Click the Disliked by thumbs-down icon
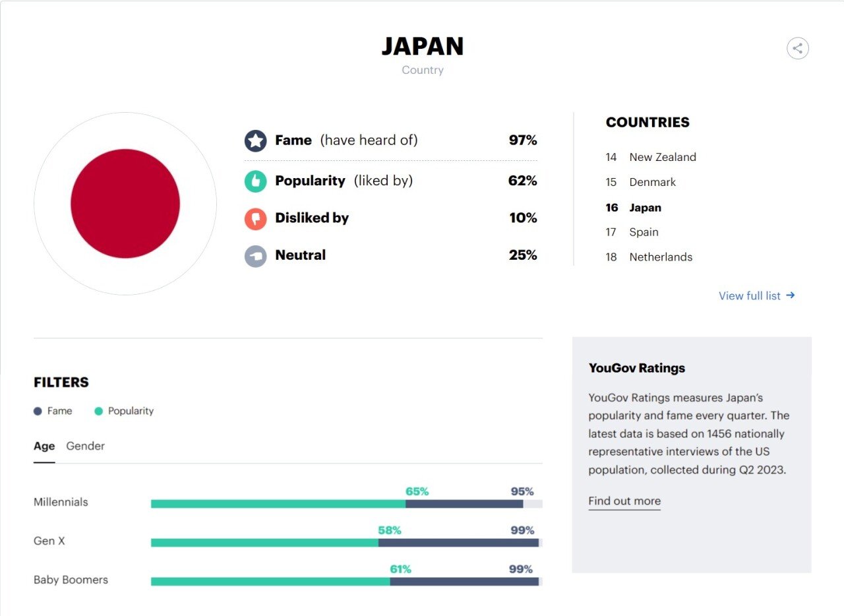 pos(255,218)
